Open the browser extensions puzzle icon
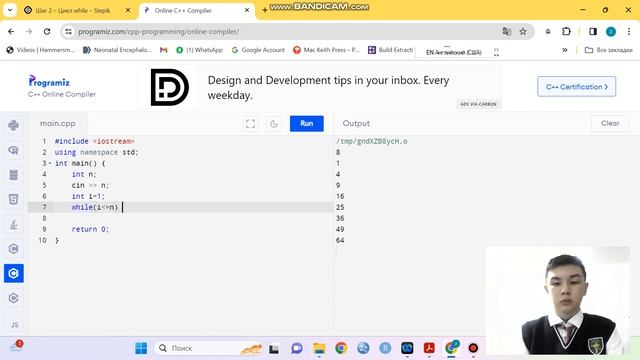The height and width of the screenshot is (360, 640). [566, 31]
